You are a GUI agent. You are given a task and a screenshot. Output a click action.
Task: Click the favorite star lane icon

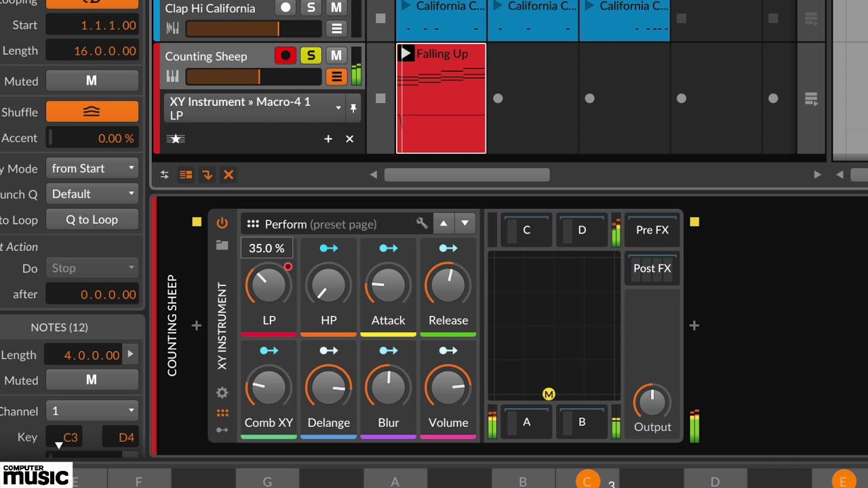176,139
